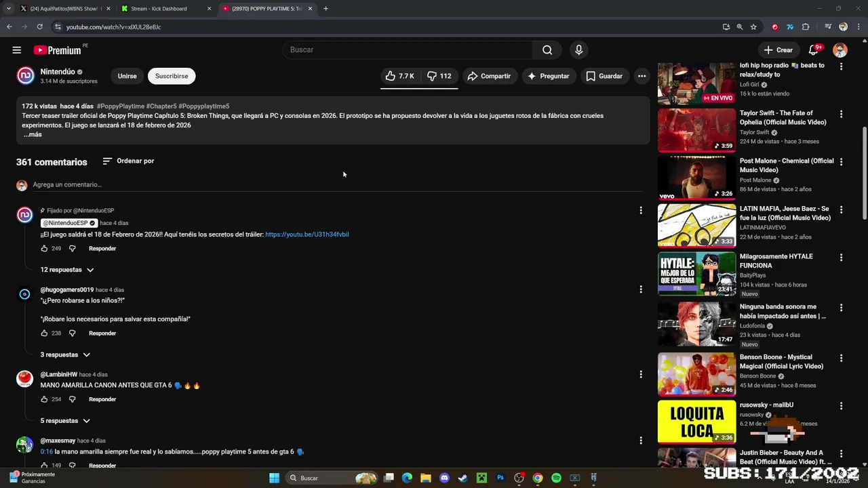Open Spotify from taskbar
The height and width of the screenshot is (488, 868).
[x=556, y=479]
